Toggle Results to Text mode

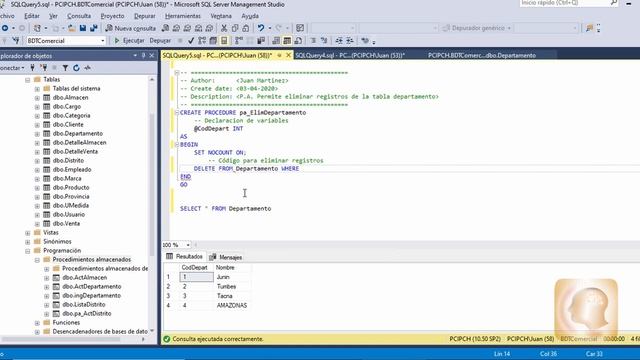276,40
